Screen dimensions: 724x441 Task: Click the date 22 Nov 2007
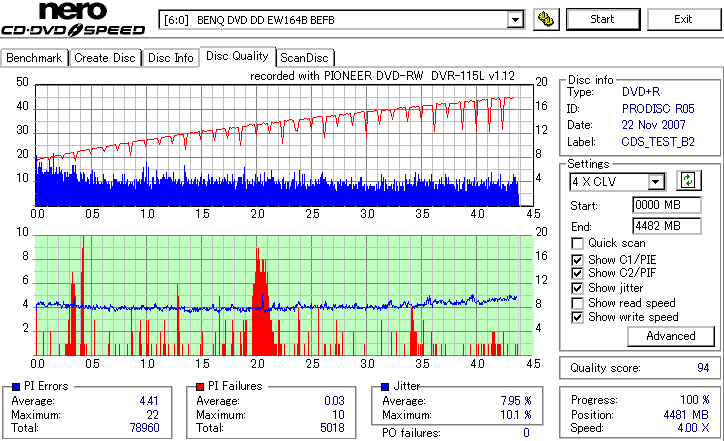click(653, 125)
